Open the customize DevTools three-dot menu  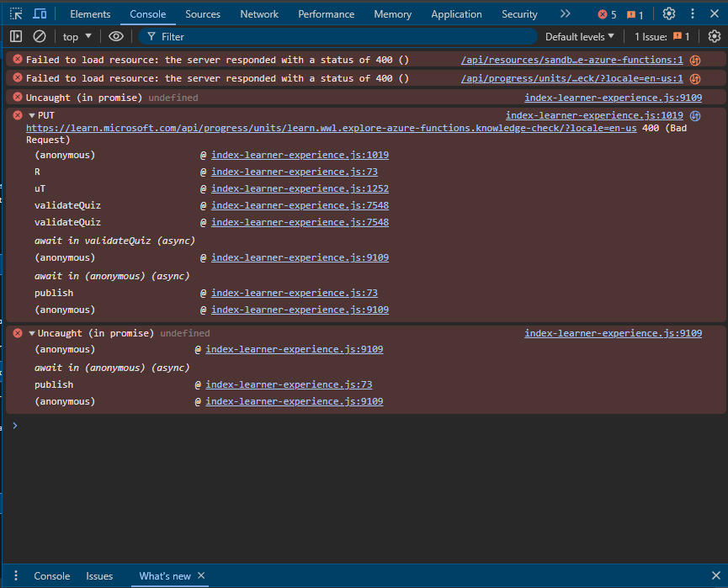[x=693, y=14]
